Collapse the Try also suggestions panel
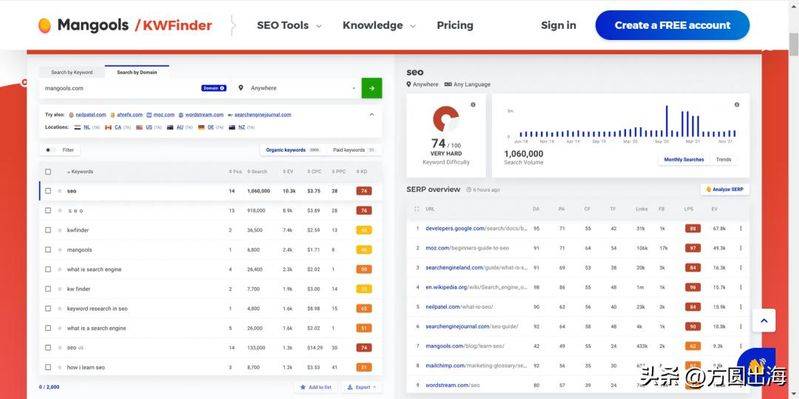This screenshot has height=399, width=799. click(371, 115)
